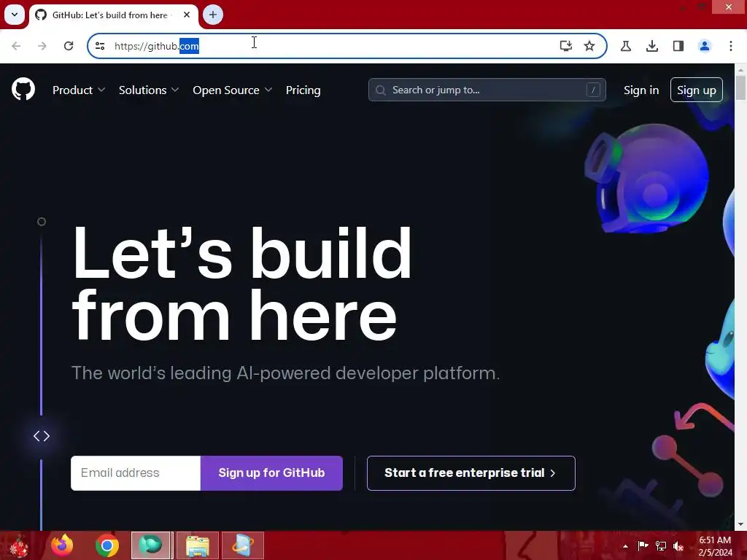The width and height of the screenshot is (747, 560).
Task: Click the Sign up button in header
Action: click(x=697, y=90)
